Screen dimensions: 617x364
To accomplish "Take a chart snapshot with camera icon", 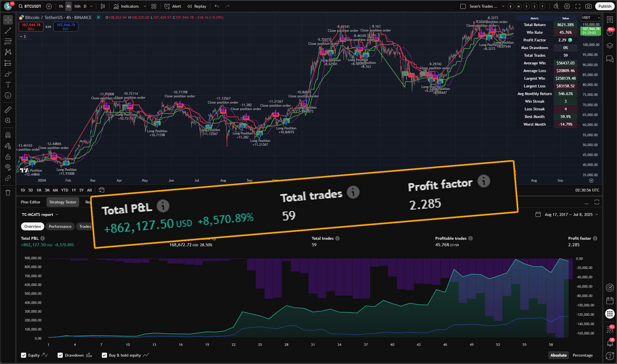I will coord(588,6).
